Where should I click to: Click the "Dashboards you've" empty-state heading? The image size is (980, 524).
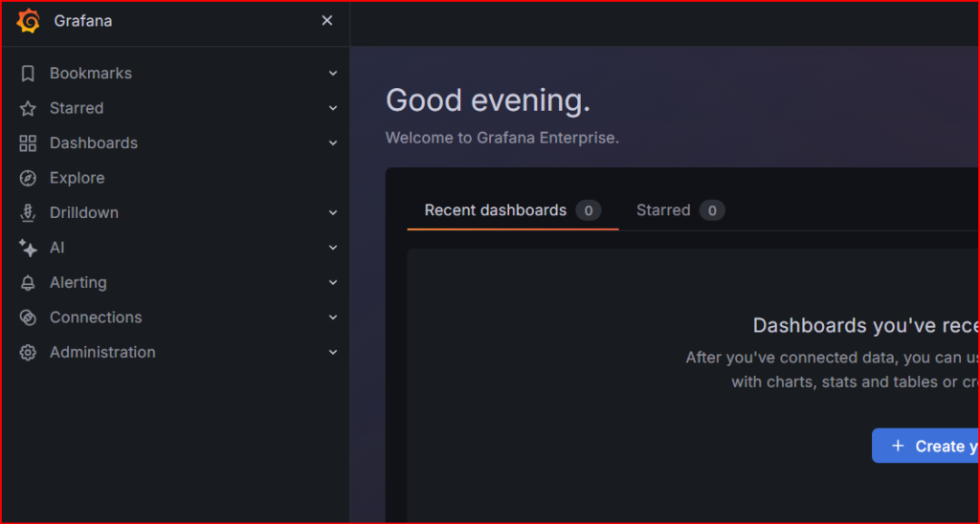pos(865,325)
